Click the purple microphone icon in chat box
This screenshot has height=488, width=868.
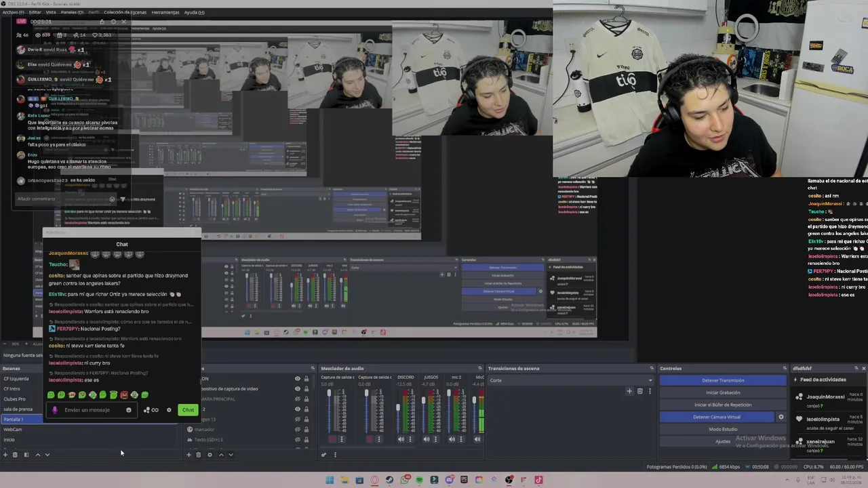[55, 410]
